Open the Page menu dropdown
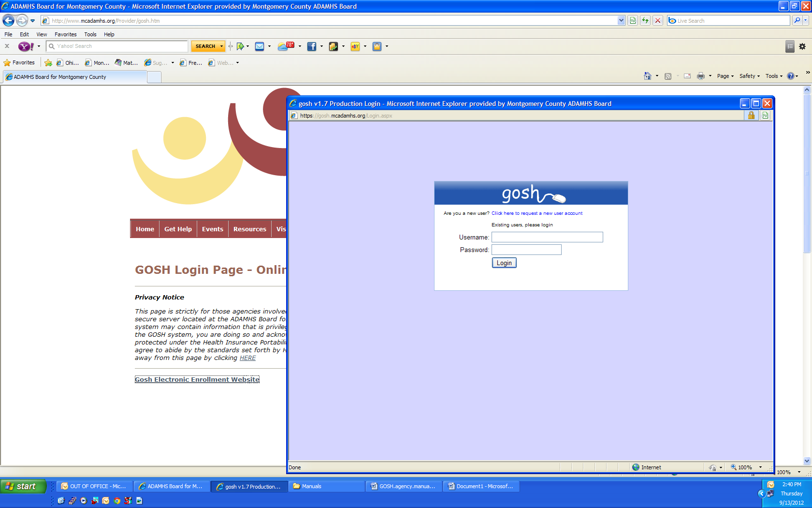The width and height of the screenshot is (812, 508). [725, 76]
